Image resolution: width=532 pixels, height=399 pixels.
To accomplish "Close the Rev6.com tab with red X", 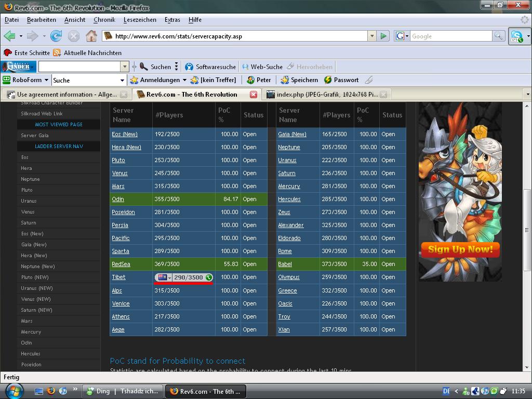I will point(254,94).
